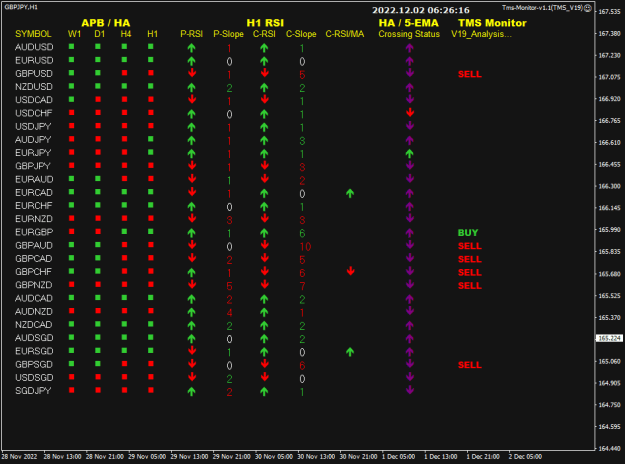Click the P-Slope value 4 for AUDNZD

click(229, 313)
